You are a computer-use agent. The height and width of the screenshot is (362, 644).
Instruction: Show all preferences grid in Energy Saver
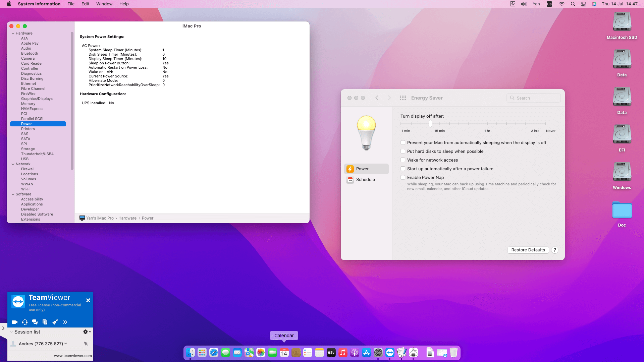tap(403, 98)
